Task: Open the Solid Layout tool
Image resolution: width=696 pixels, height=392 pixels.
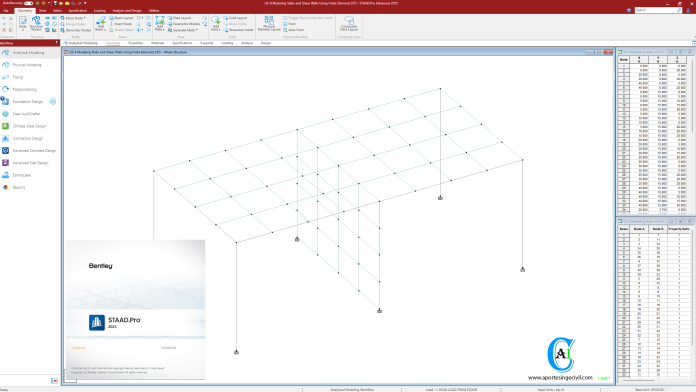Action: [x=235, y=18]
